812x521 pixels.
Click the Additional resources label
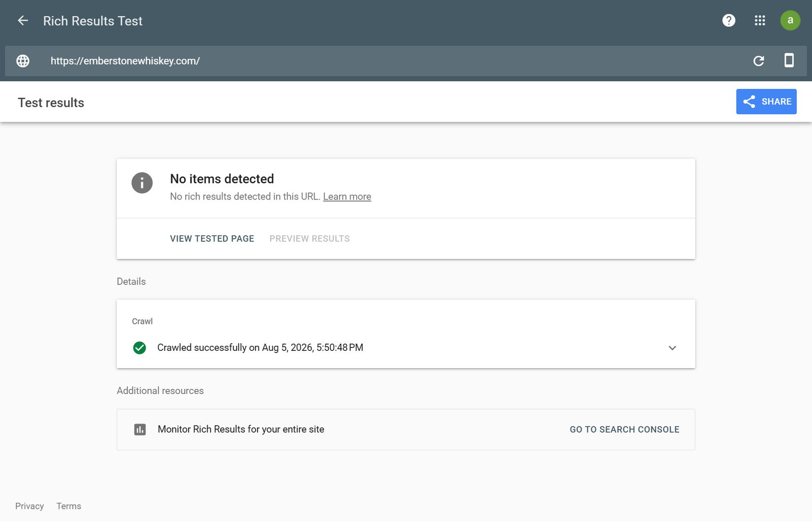click(x=160, y=391)
